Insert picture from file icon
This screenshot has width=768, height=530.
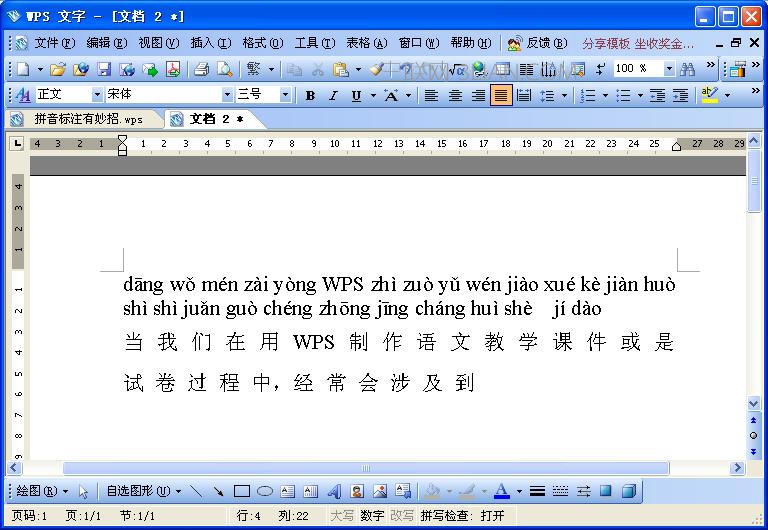tap(380, 490)
